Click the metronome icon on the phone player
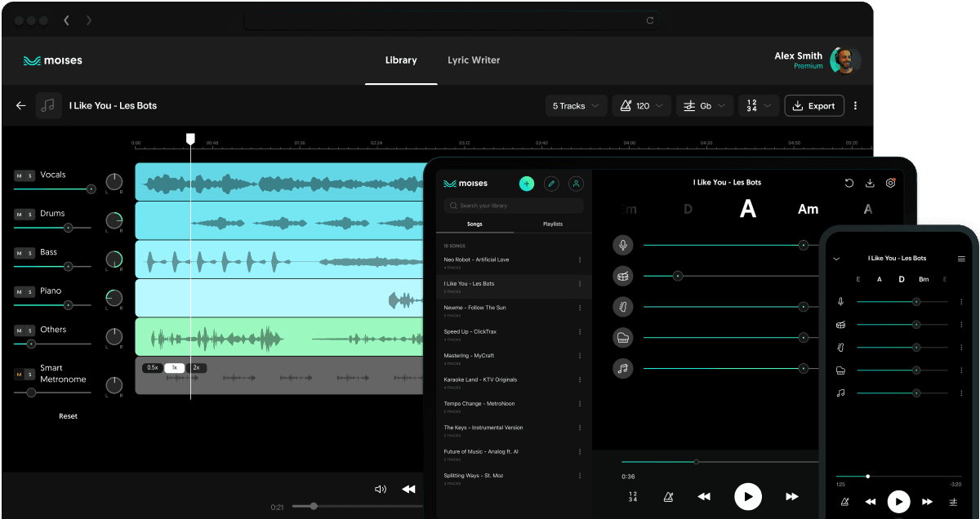The image size is (980, 519). pyautogui.click(x=844, y=501)
